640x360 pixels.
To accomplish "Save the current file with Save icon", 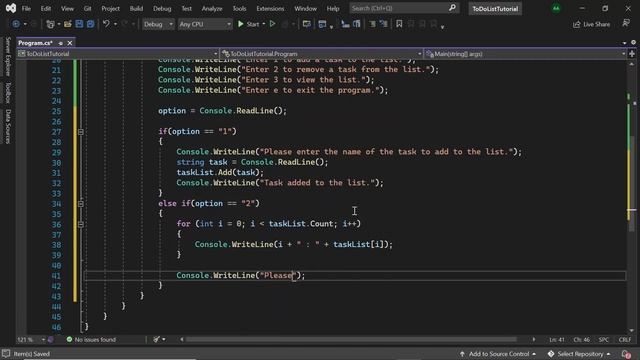I will (79, 24).
